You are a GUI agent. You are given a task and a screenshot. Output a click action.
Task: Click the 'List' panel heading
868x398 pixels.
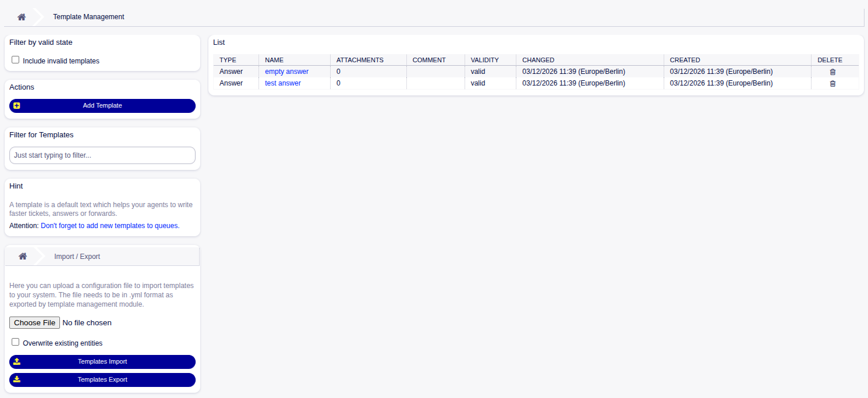click(x=219, y=42)
